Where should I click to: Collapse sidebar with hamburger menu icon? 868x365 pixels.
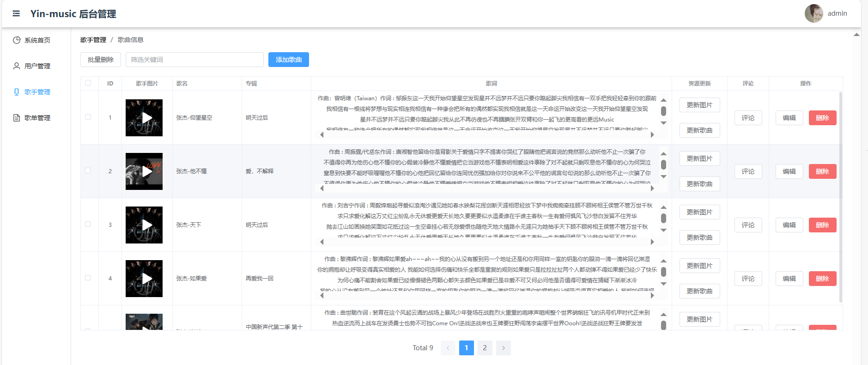[x=16, y=13]
